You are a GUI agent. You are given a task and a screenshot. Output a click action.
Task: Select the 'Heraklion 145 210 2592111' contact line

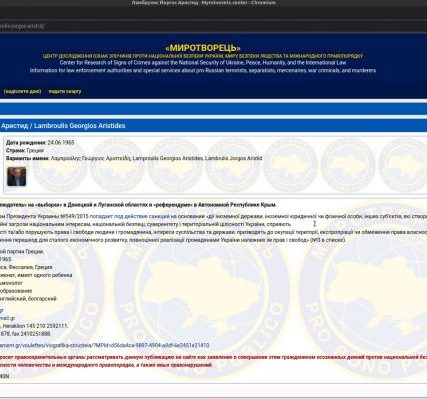[x=34, y=326]
